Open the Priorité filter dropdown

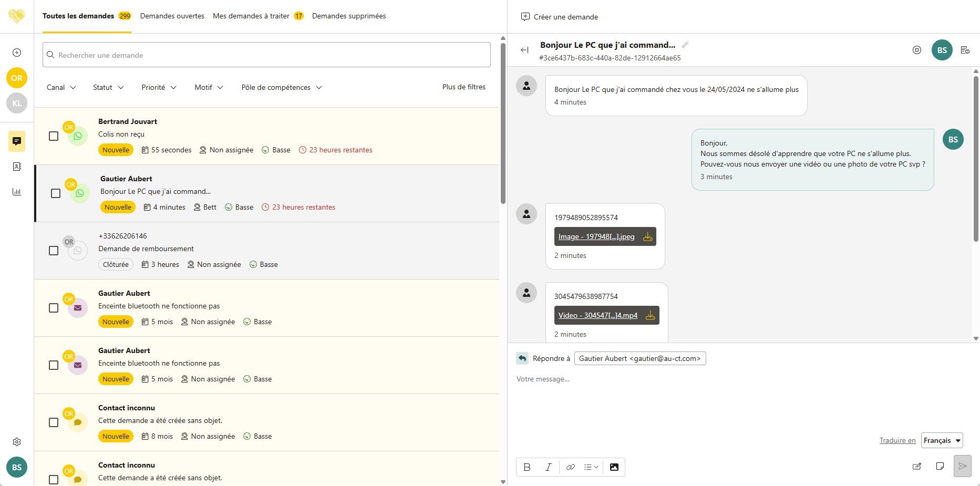(x=159, y=88)
